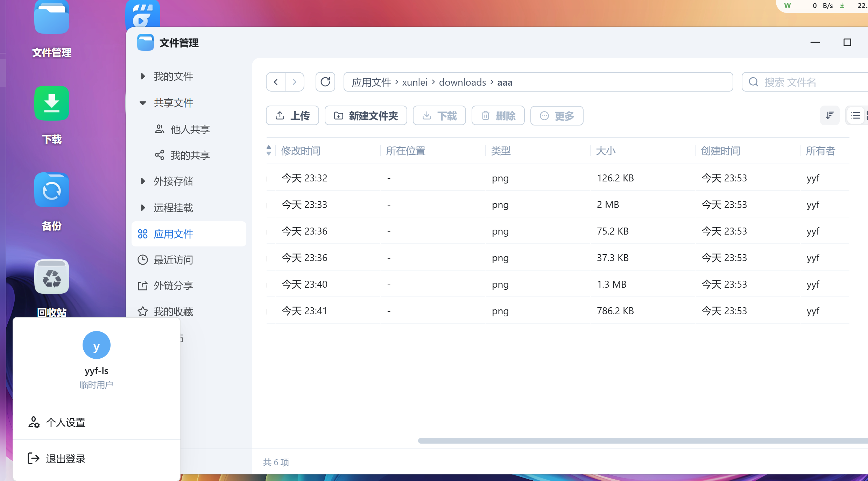Click the 新建文件夹 button
Image resolution: width=868 pixels, height=481 pixels.
[x=366, y=115]
